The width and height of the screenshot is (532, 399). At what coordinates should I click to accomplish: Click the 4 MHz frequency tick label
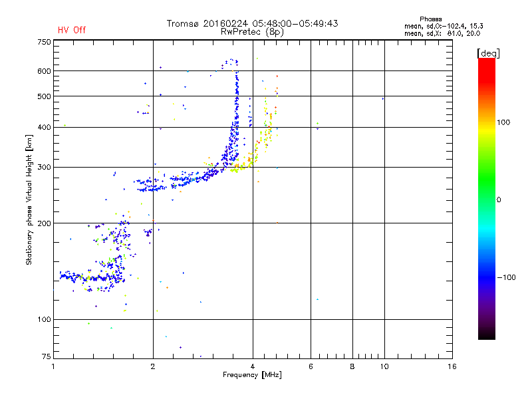coord(253,366)
